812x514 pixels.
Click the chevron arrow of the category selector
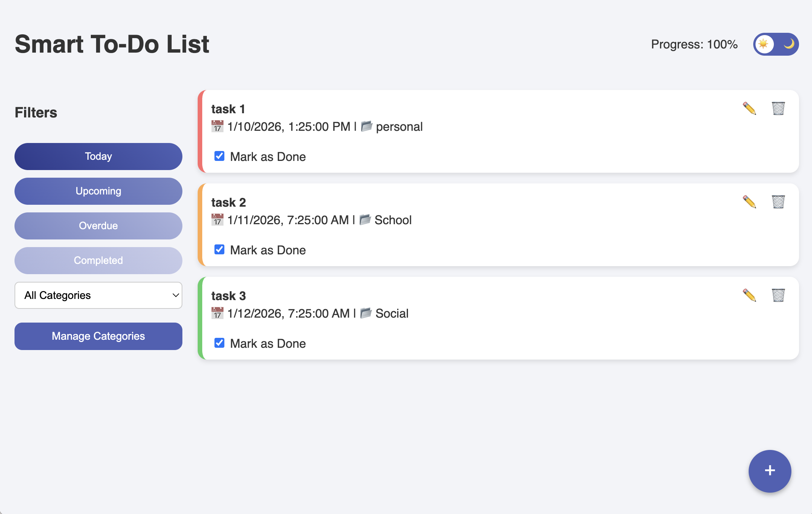click(176, 295)
